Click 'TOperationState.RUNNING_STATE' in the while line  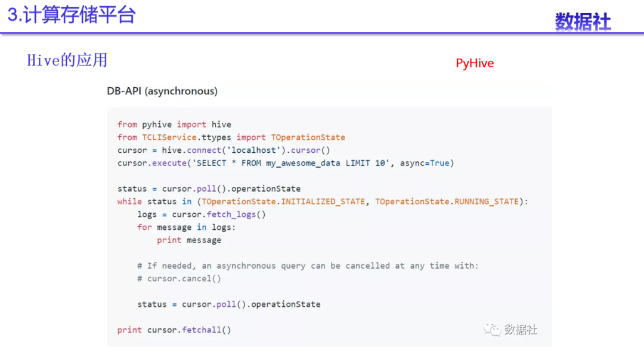coord(447,201)
